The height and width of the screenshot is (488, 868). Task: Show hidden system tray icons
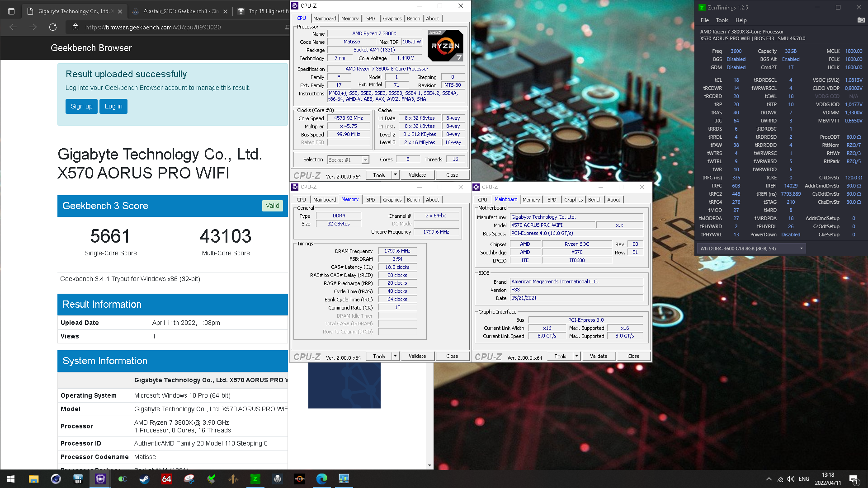pos(769,479)
